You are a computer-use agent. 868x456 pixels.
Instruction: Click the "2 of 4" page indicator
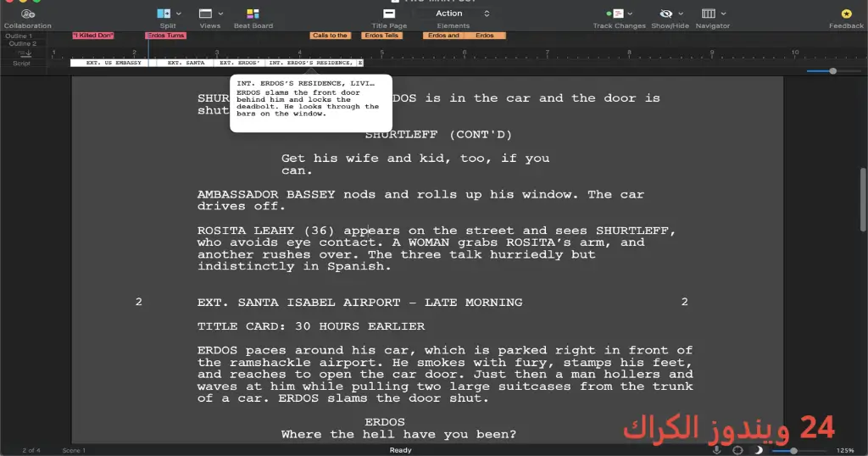pyautogui.click(x=31, y=450)
